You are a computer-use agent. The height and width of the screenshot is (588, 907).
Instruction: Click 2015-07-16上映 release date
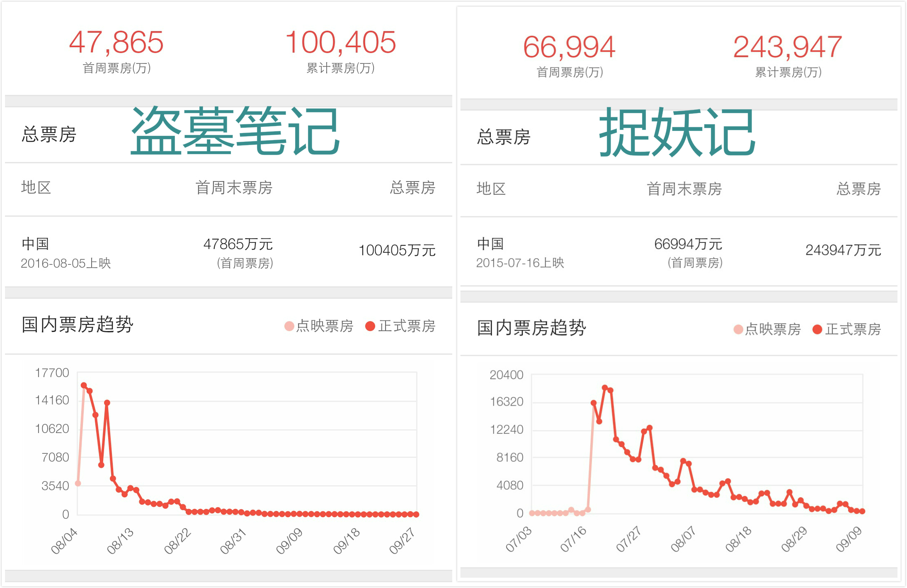[x=520, y=263]
